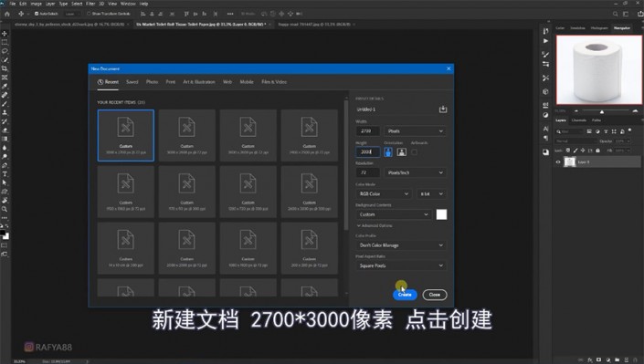644x364 pixels.
Task: Switch to Art & Illustration tab
Action: click(x=199, y=82)
